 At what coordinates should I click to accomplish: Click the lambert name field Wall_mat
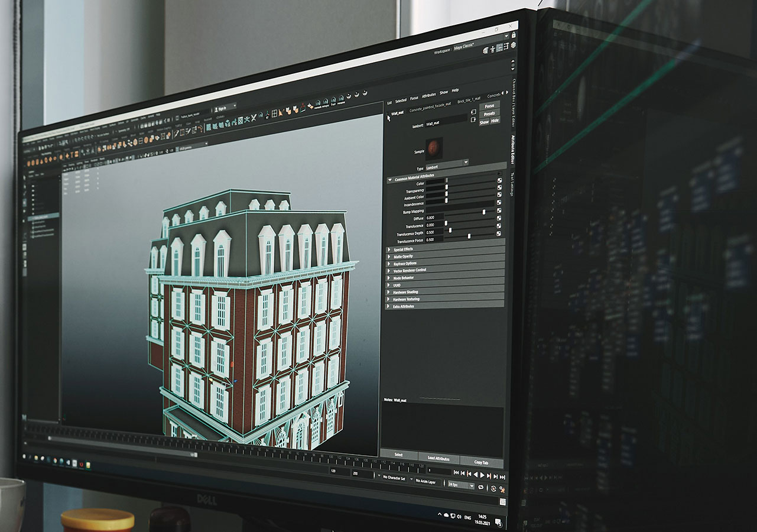pos(446,120)
